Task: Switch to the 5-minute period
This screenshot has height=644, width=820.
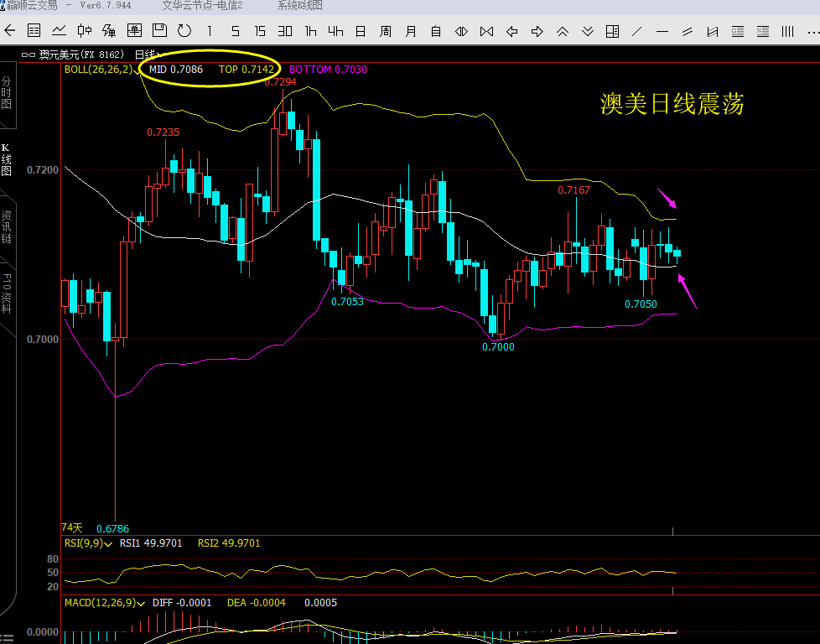Action: click(236, 31)
